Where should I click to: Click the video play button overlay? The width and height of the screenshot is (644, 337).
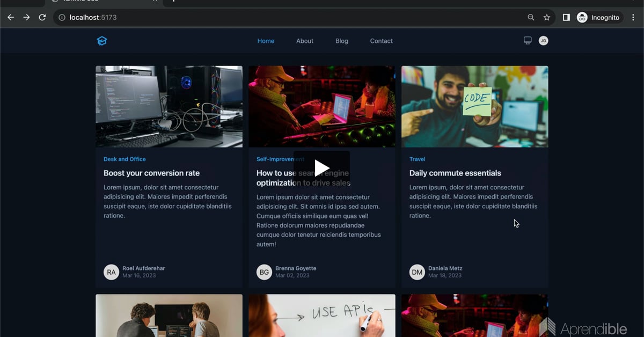coord(322,168)
